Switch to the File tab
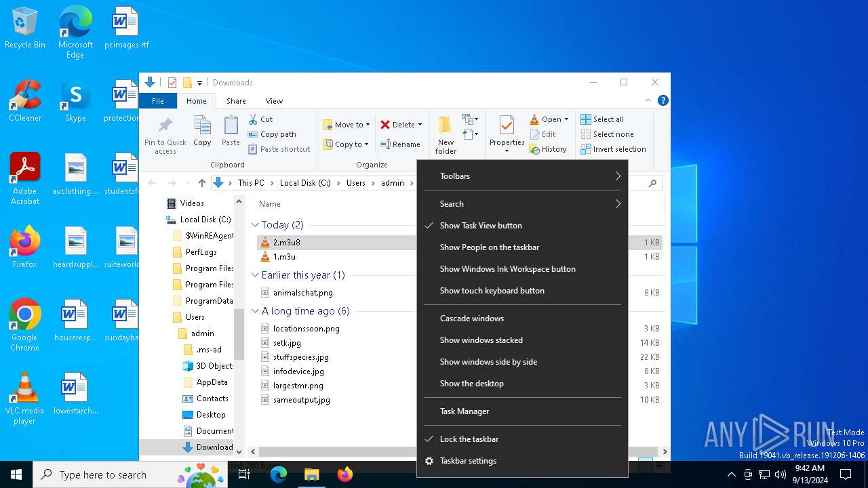The height and width of the screenshot is (488, 868). click(x=158, y=101)
